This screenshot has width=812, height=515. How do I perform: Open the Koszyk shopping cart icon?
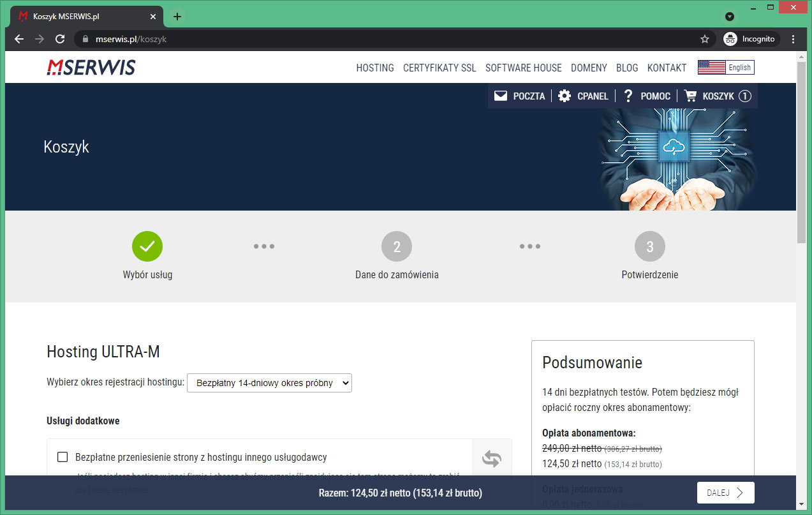pos(690,96)
